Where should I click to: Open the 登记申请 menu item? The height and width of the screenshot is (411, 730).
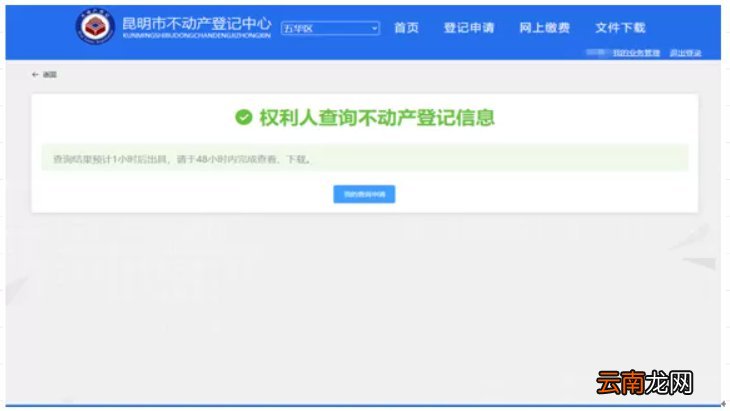(x=469, y=28)
